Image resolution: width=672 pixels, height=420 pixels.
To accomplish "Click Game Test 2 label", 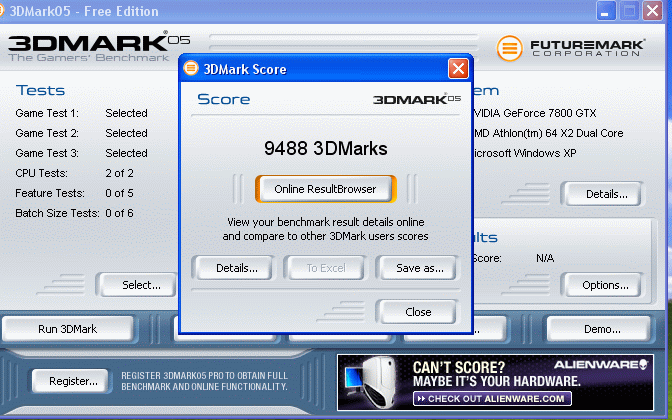I will [47, 133].
